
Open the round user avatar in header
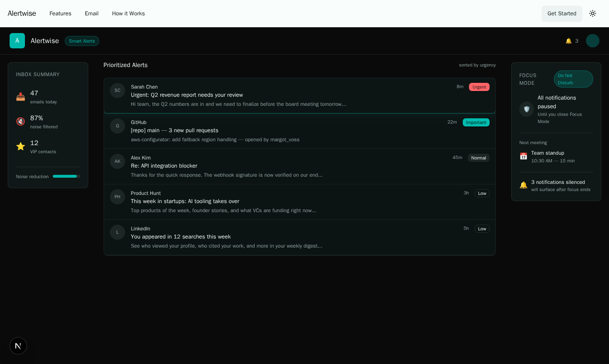(x=593, y=41)
